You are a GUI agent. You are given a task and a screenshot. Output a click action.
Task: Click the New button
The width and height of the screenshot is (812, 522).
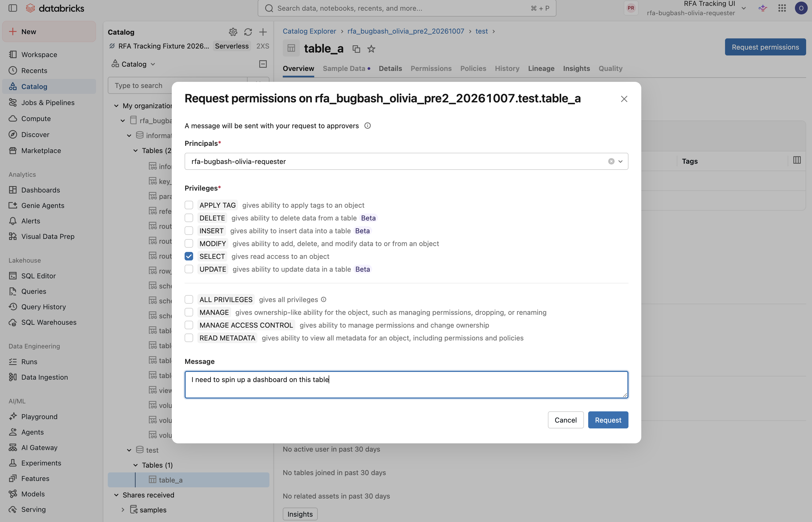click(49, 31)
